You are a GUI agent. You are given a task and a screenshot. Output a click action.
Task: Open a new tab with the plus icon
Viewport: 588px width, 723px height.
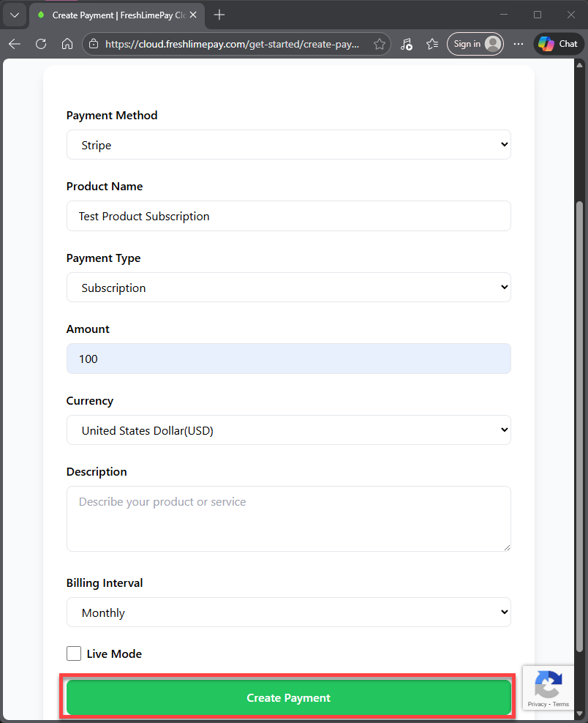point(219,15)
